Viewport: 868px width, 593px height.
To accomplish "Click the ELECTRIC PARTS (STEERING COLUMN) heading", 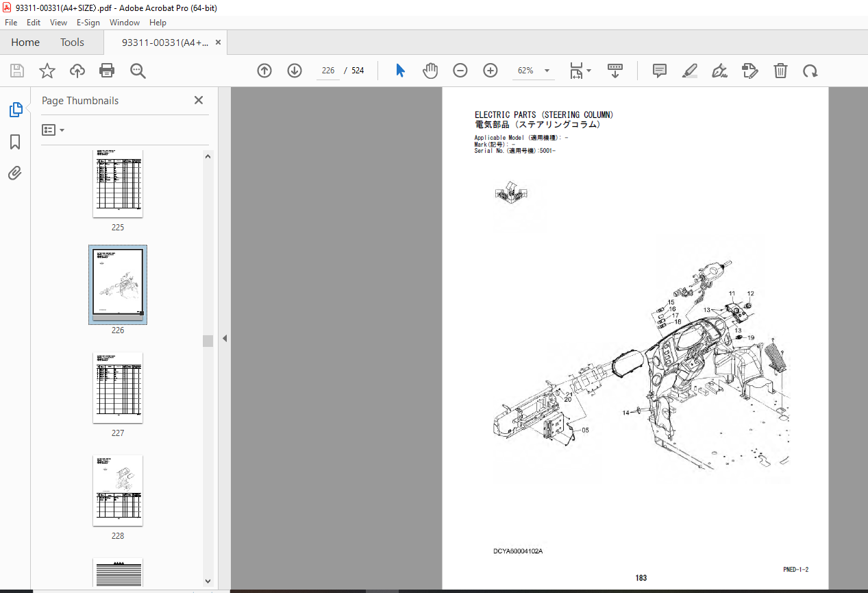I will [544, 114].
